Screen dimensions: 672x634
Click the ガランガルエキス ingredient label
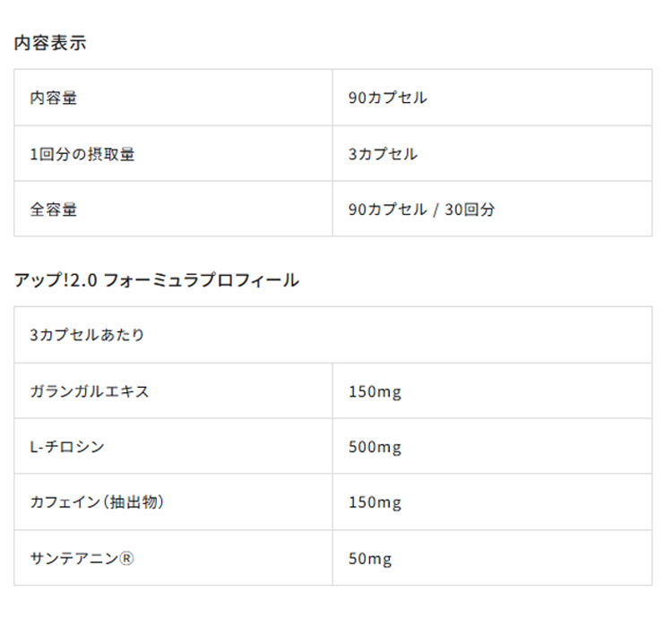(x=90, y=391)
